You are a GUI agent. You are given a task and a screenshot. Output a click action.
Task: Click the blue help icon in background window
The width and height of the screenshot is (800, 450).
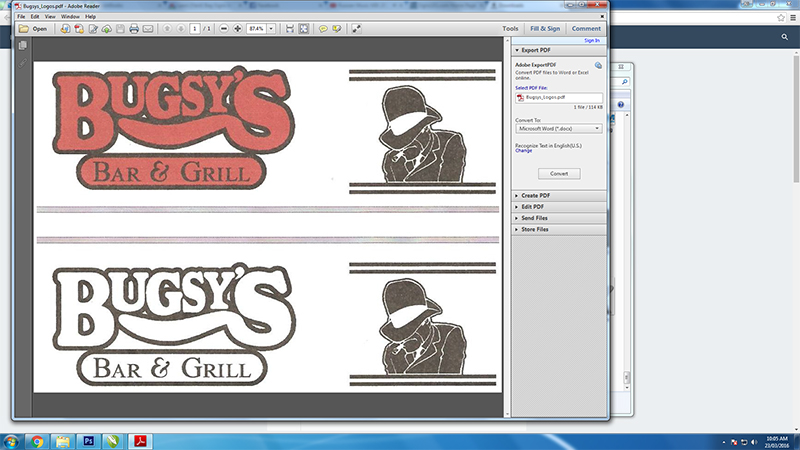[x=620, y=105]
